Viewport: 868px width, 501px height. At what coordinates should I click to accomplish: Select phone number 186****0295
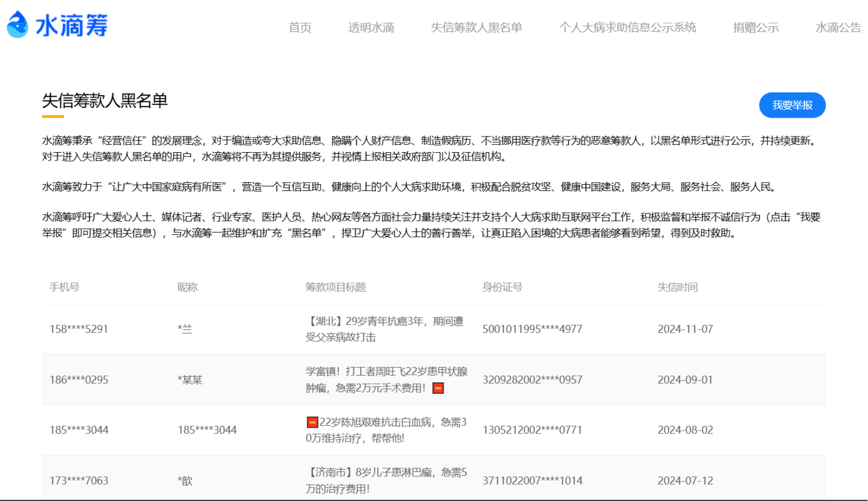point(79,380)
